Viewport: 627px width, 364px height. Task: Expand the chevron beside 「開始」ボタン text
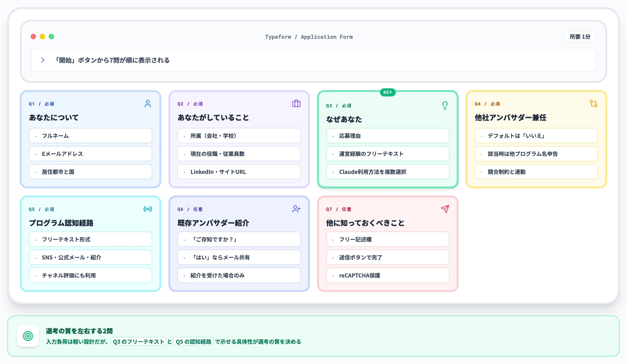(43, 60)
